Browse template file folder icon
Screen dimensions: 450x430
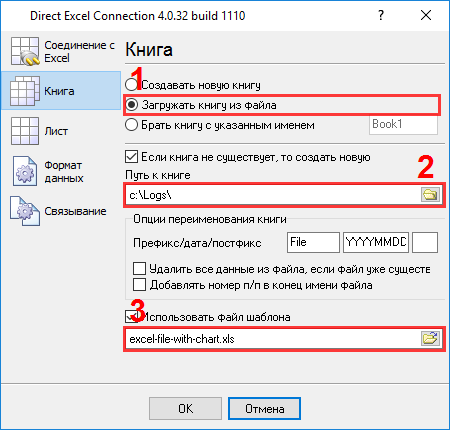click(430, 338)
